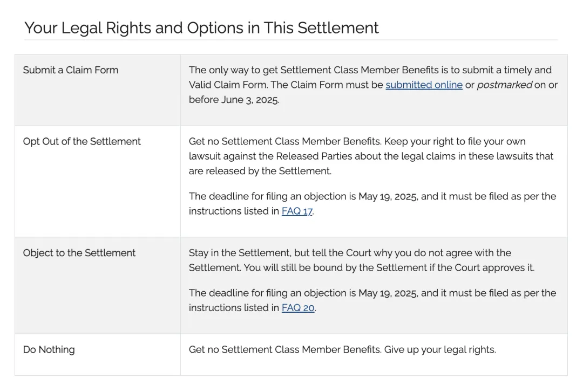Open the FAQ 17 link

point(297,211)
